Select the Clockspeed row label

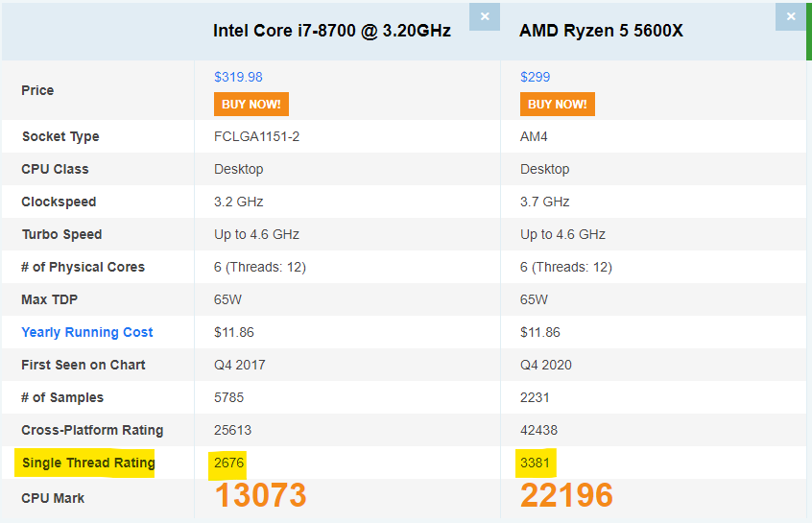(59, 202)
